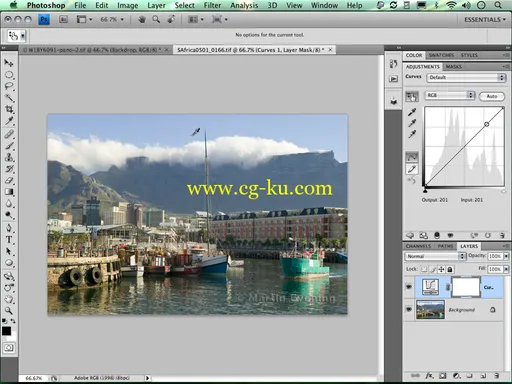Select the History Brush tool

[9, 169]
